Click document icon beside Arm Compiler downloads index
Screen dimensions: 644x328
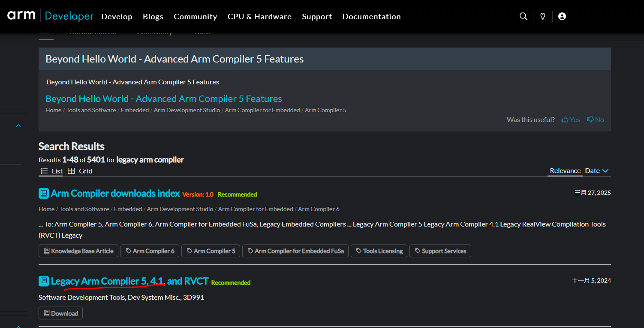[44, 194]
